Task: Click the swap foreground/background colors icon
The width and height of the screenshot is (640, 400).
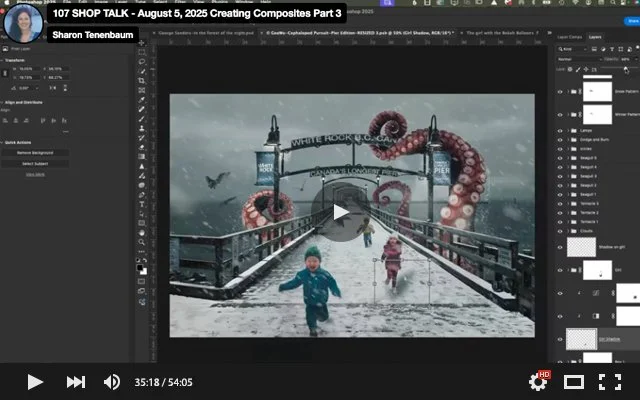Action: click(x=145, y=260)
